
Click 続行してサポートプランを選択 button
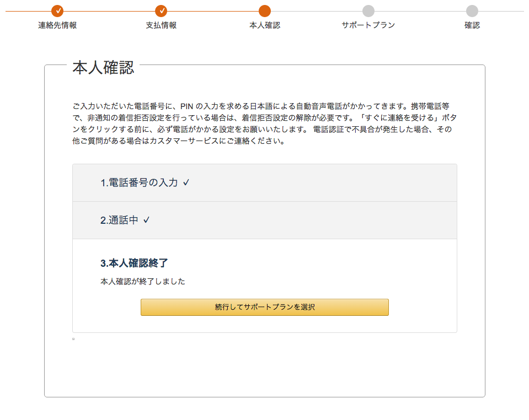click(x=264, y=307)
